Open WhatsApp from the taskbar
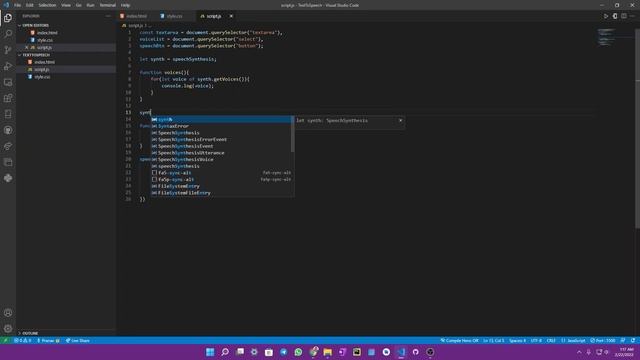This screenshot has height=360, width=640. point(298,352)
